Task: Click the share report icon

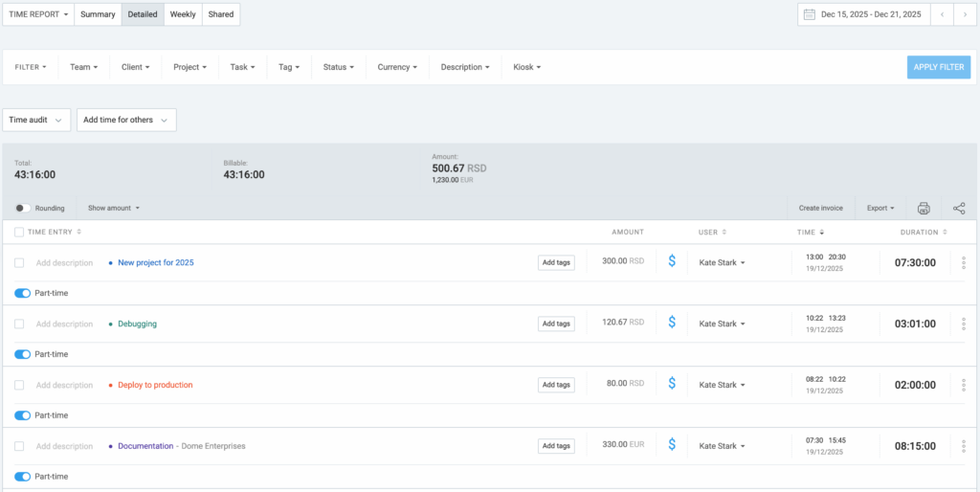Action: (x=959, y=208)
